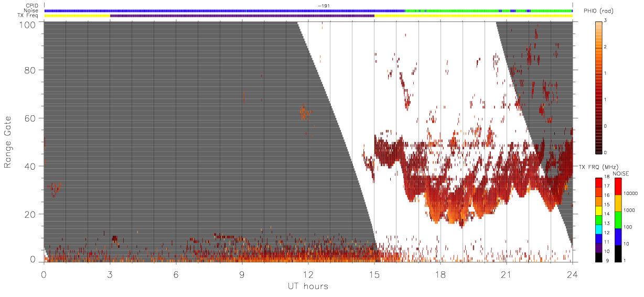
Task: Click the -191 CPID value text
Action: pos(324,6)
